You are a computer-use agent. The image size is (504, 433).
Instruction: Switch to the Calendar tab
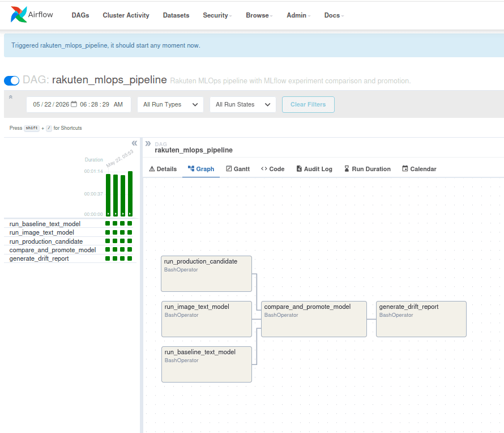[419, 169]
